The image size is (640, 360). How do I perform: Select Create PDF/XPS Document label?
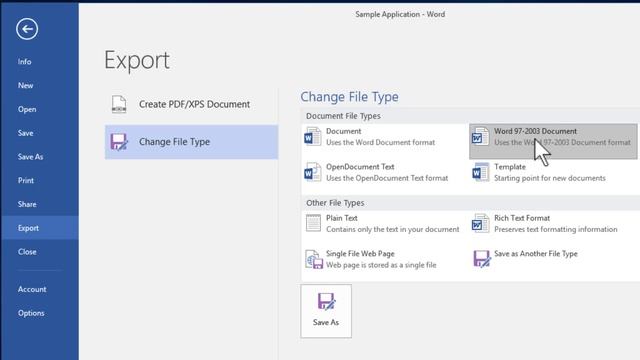click(x=194, y=104)
